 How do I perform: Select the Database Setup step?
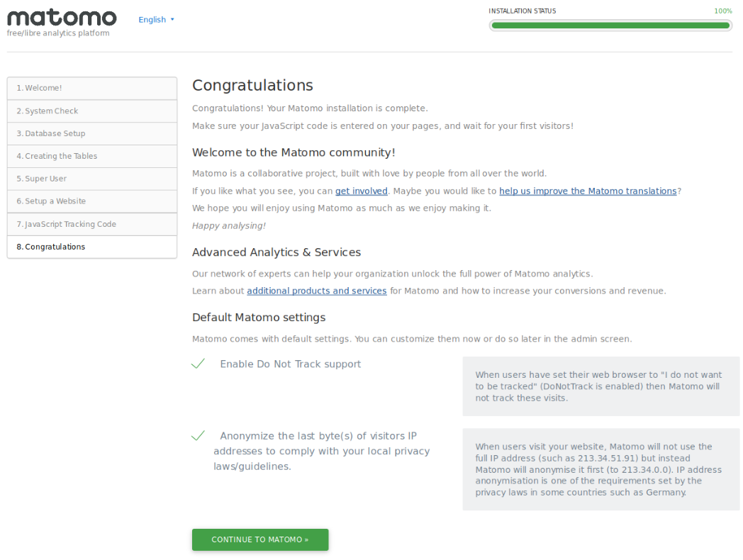tap(92, 133)
